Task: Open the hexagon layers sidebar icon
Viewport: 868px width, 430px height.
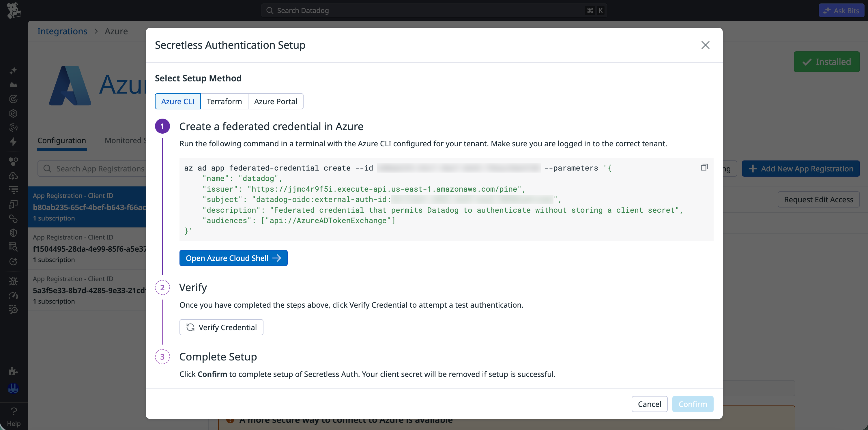Action: [x=13, y=113]
